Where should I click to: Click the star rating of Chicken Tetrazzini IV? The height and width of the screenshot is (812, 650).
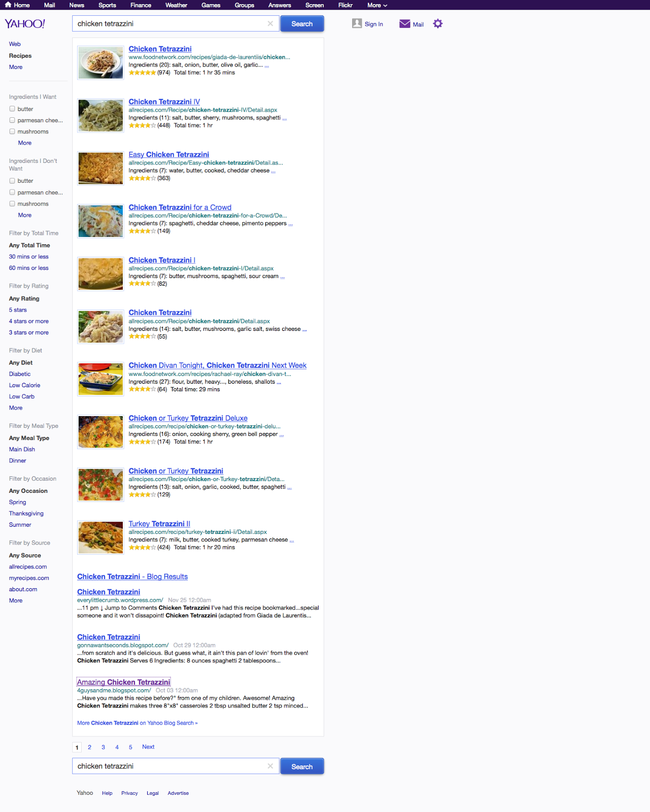pos(142,125)
